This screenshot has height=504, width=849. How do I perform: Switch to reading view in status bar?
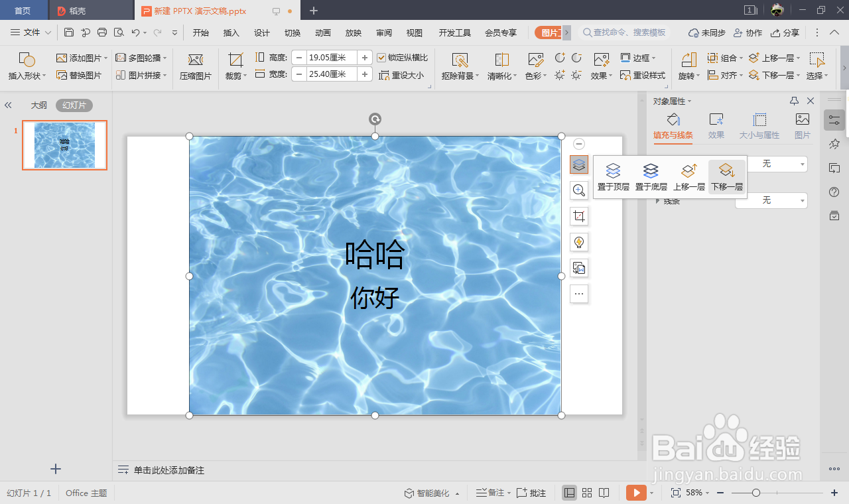(x=604, y=493)
